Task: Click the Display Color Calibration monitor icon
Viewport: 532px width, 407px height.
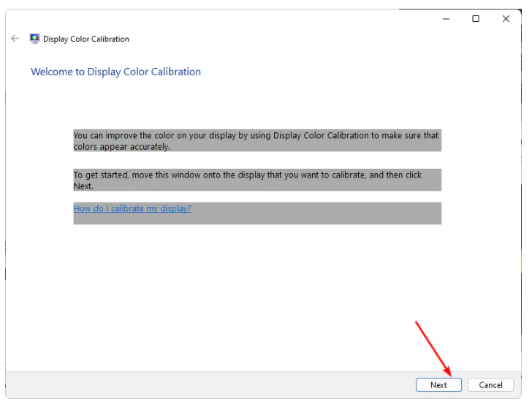Action: [x=34, y=39]
